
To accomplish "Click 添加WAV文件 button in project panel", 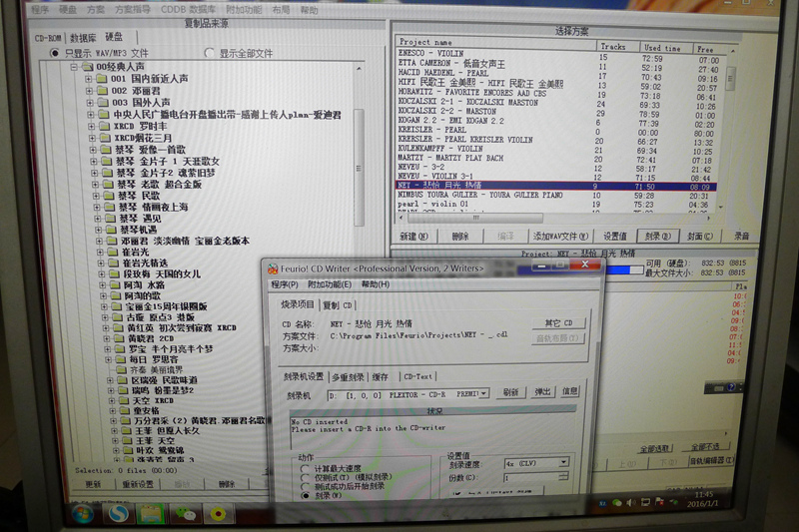I will click(560, 237).
